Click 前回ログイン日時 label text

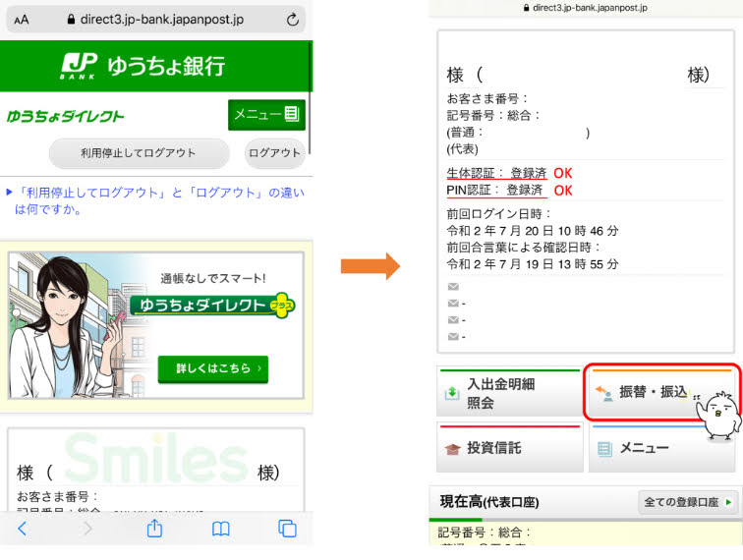point(499,214)
